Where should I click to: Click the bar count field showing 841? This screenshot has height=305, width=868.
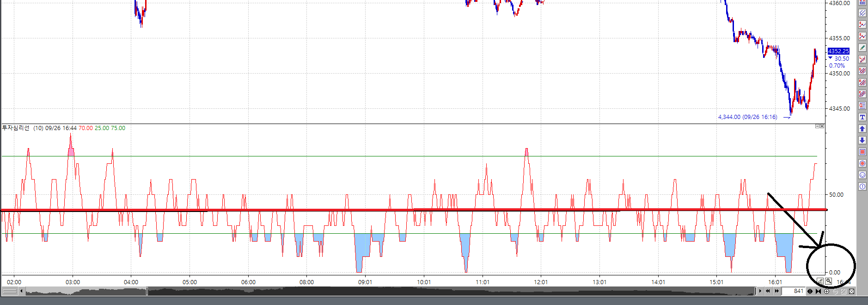(x=794, y=291)
